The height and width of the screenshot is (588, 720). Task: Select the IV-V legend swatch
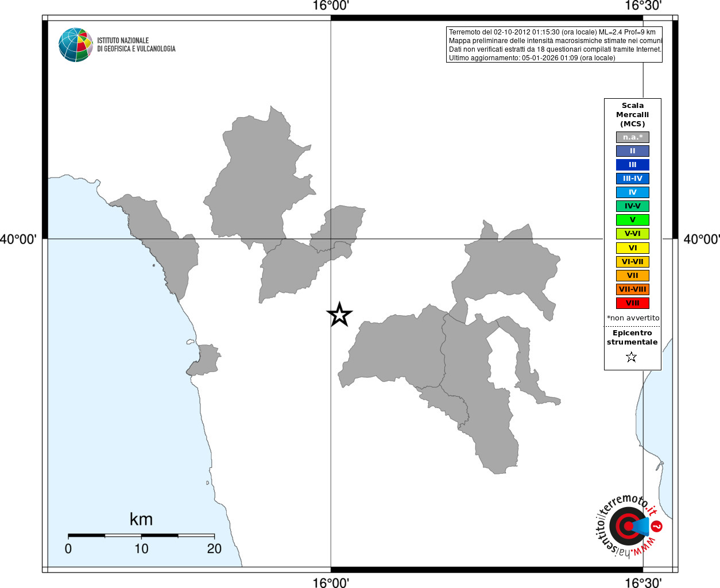(x=633, y=206)
